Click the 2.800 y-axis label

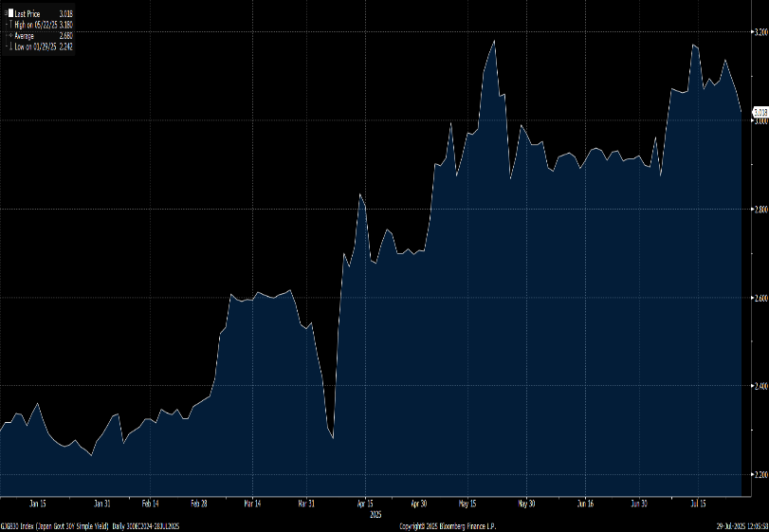point(761,210)
